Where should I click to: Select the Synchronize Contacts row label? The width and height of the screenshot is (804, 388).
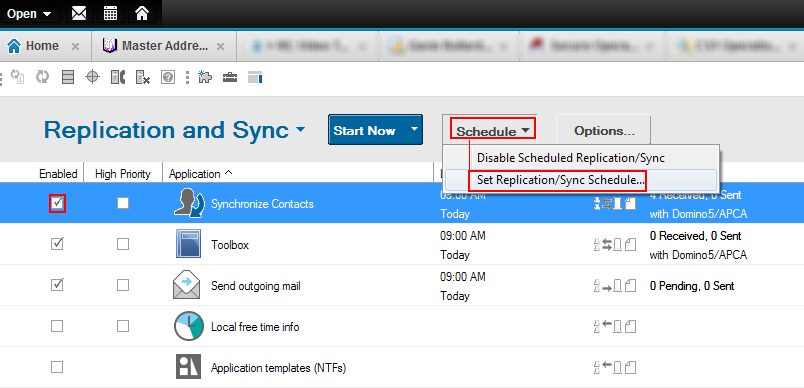tap(262, 203)
